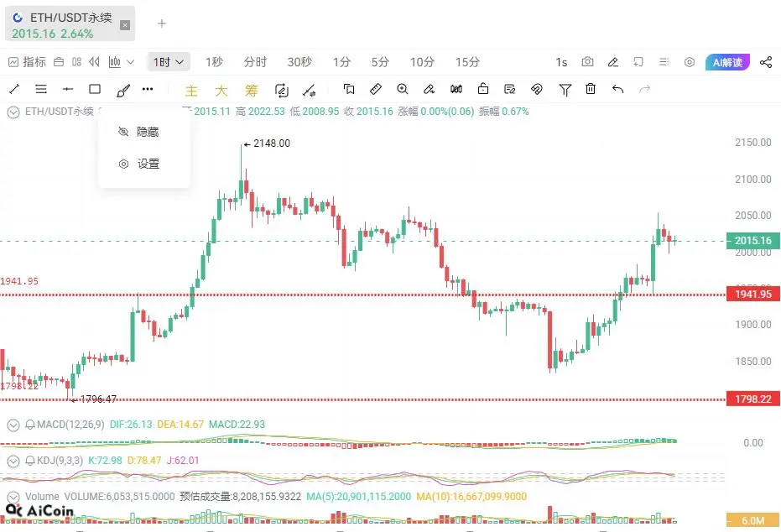Click the loop refresh box icon
Viewport: 781px width, 532px height.
[x=281, y=90]
